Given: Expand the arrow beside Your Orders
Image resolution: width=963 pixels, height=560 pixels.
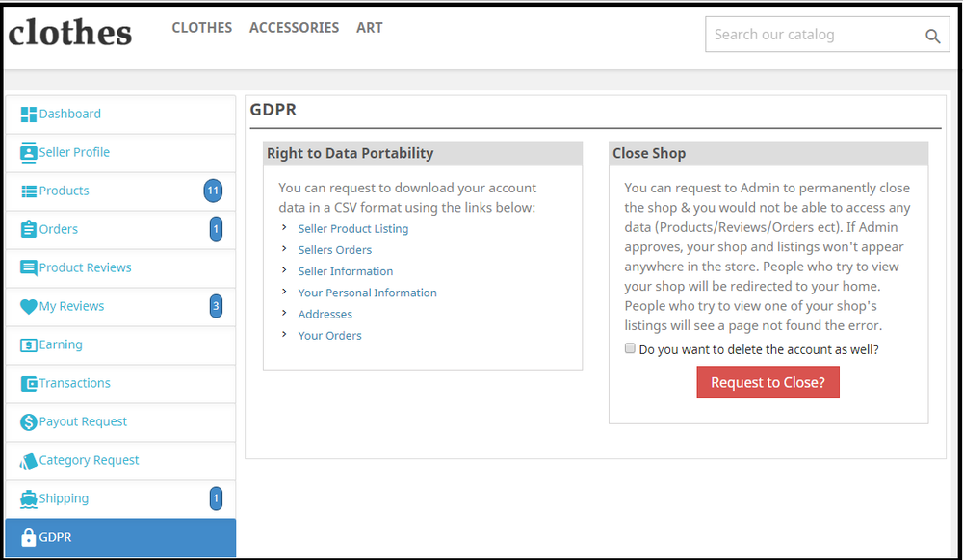Looking at the screenshot, I should pyautogui.click(x=285, y=335).
